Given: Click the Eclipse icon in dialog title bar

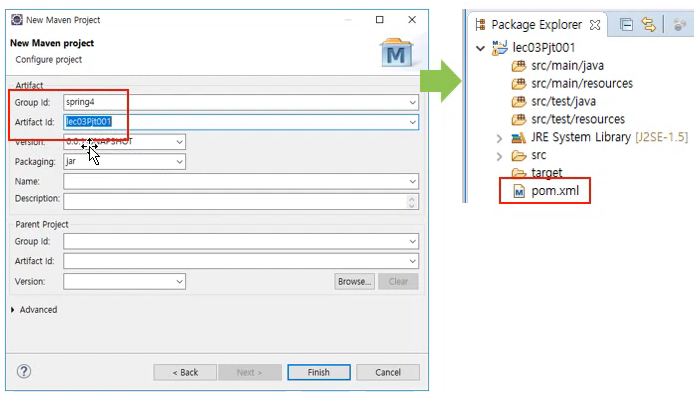Looking at the screenshot, I should tap(17, 19).
